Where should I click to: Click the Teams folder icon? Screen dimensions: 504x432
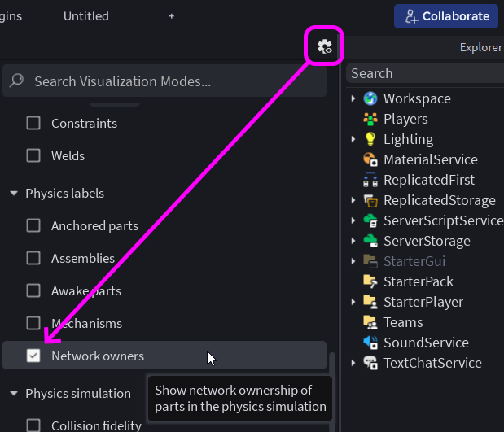[x=370, y=322]
